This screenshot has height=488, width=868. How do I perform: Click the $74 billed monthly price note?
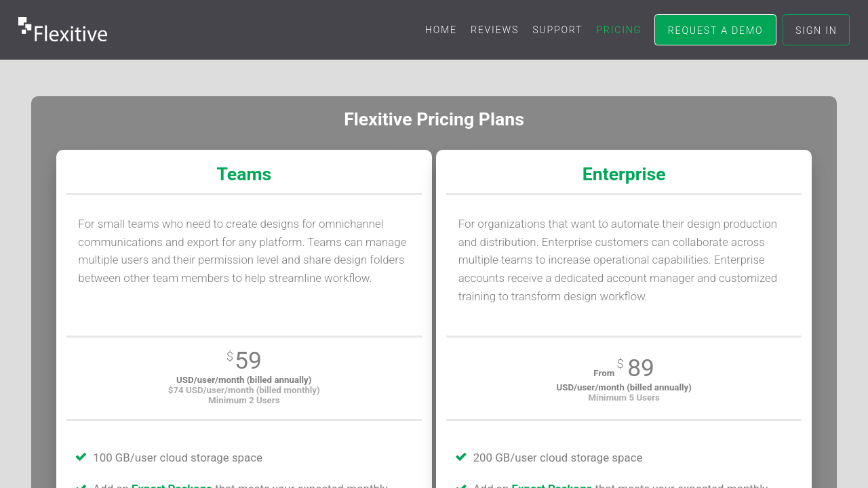pyautogui.click(x=244, y=390)
